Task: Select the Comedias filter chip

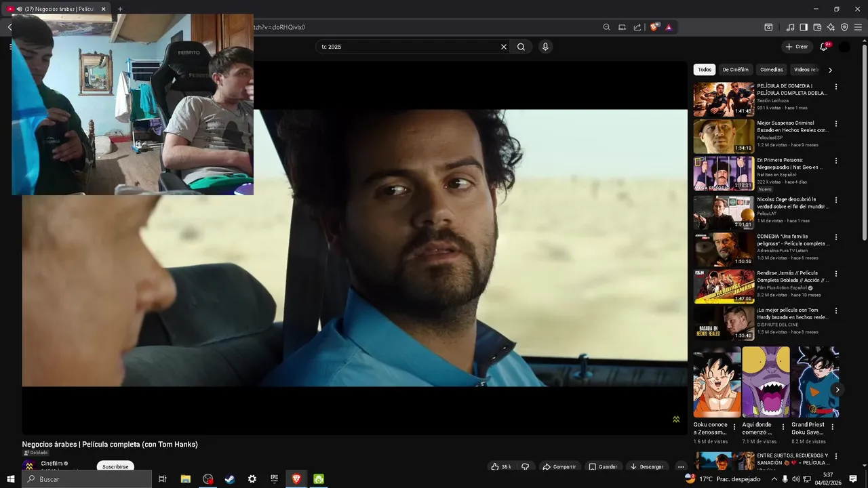Action: (x=772, y=70)
